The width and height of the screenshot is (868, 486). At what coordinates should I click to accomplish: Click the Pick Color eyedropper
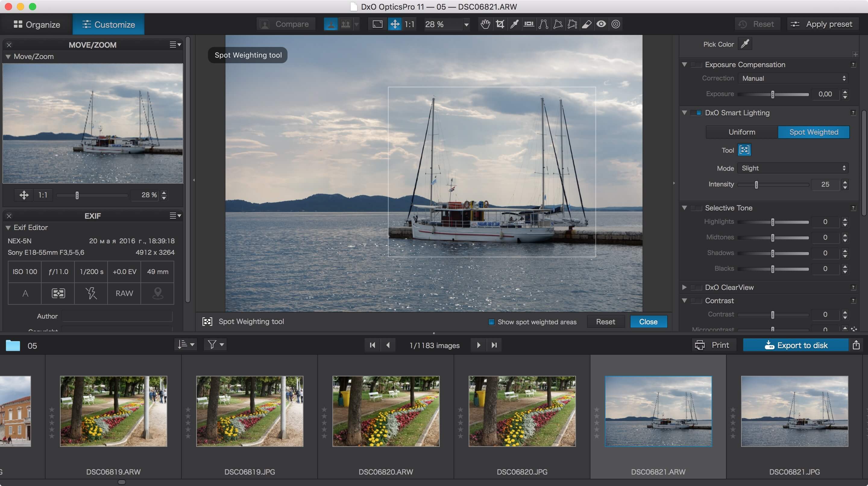(x=745, y=44)
